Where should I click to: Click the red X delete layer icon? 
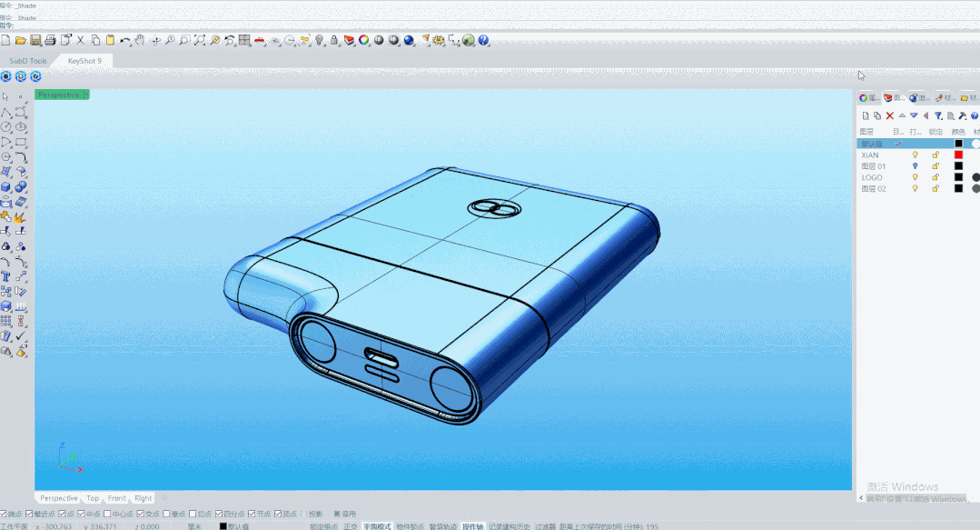(890, 115)
